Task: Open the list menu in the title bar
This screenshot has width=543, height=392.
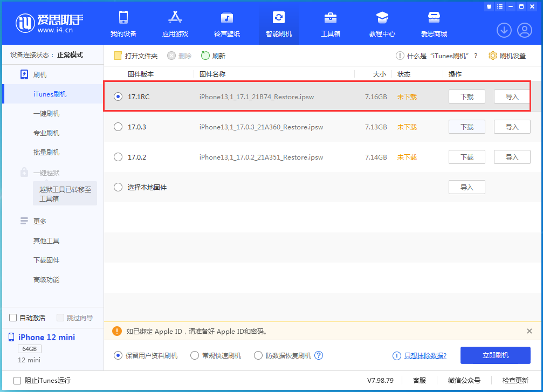Action: tap(499, 6)
